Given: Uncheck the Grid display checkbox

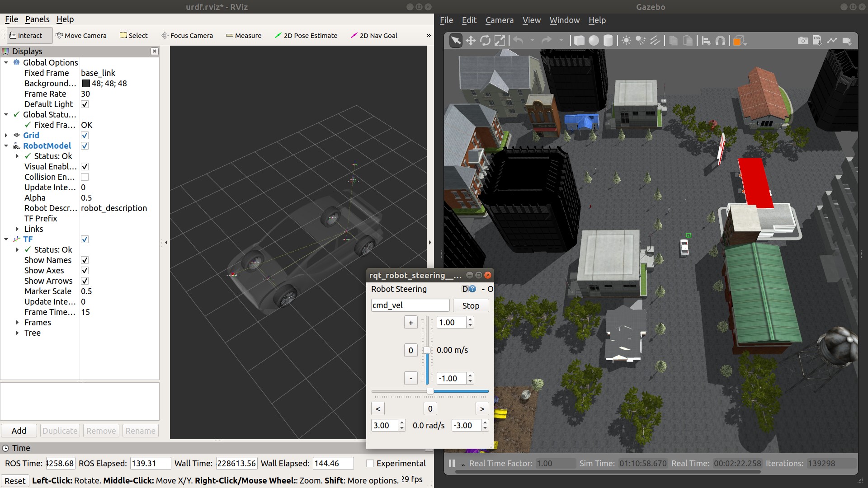Looking at the screenshot, I should click(85, 136).
